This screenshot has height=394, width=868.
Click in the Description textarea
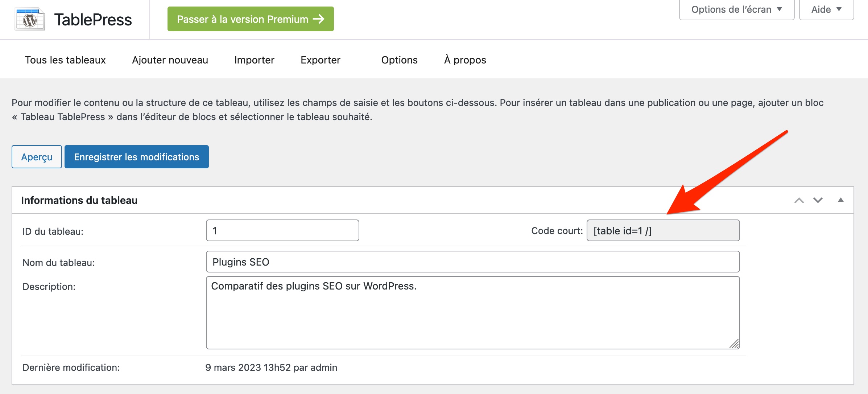click(x=473, y=313)
